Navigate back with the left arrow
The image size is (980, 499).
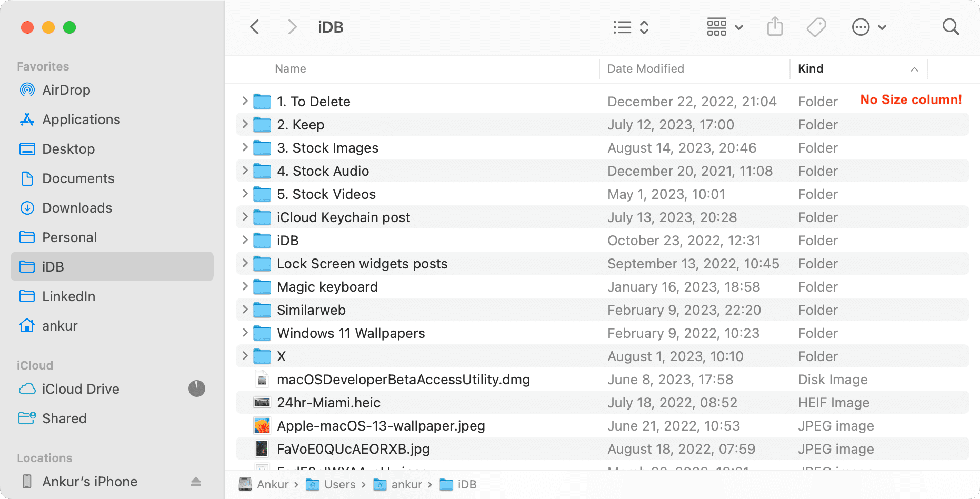click(255, 26)
